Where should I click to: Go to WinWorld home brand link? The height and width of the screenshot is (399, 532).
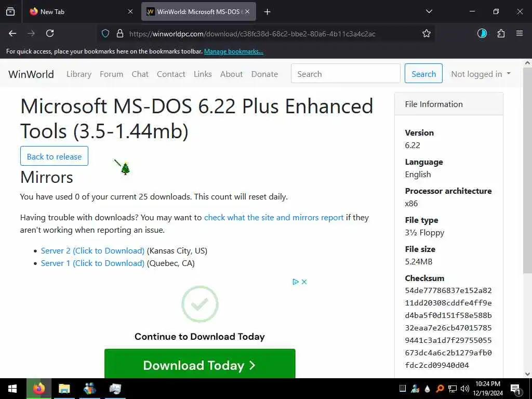click(31, 74)
